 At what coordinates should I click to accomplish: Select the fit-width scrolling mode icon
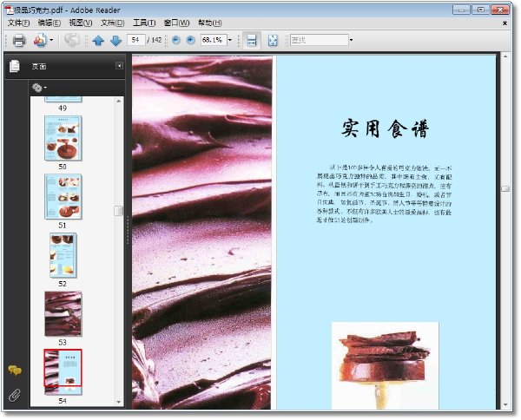[x=252, y=40]
